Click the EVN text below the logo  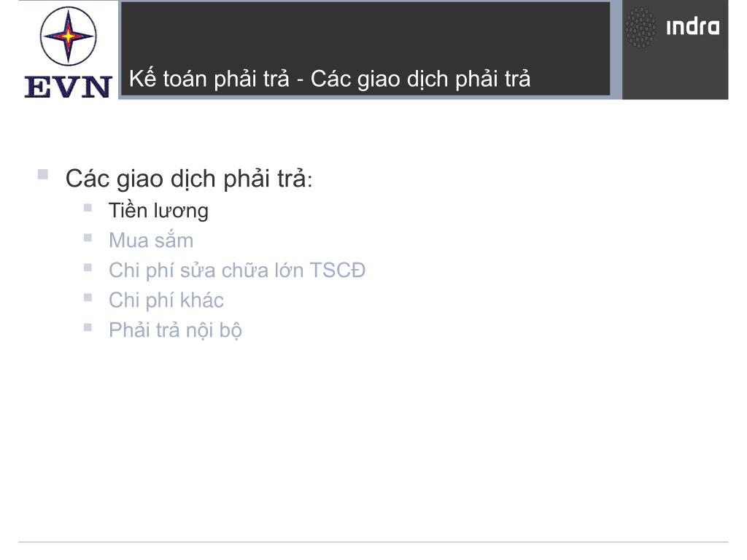click(68, 87)
